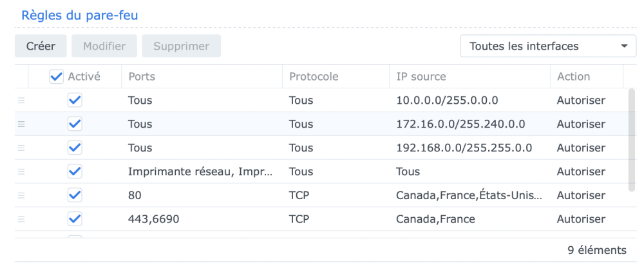The height and width of the screenshot is (272, 644).
Task: Uncheck the 10.0.0.0 rule checkbox
Action: [75, 101]
